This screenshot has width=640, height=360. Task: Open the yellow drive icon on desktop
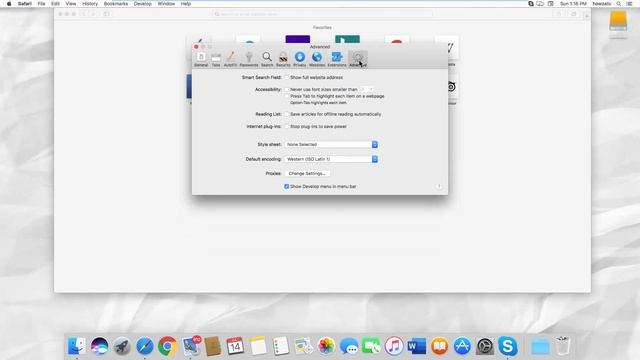[x=618, y=21]
